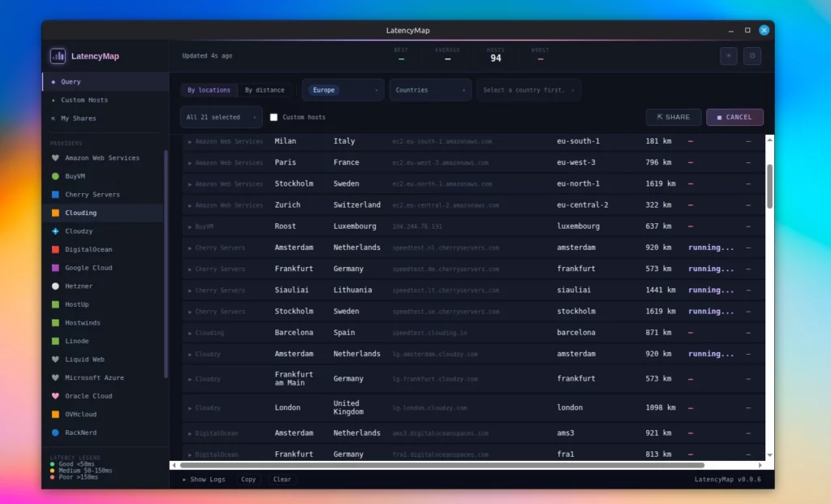Image resolution: width=831 pixels, height=504 pixels.
Task: Expand the Amazon Web Services Milan row
Action: pyautogui.click(x=190, y=141)
